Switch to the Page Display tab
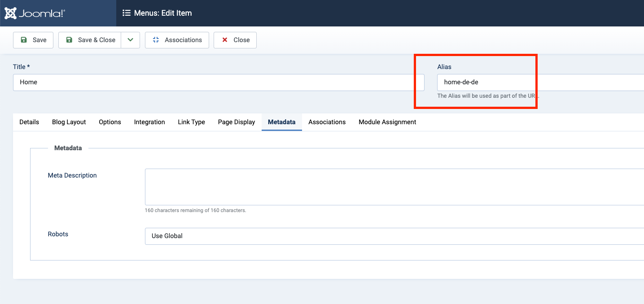 click(237, 122)
